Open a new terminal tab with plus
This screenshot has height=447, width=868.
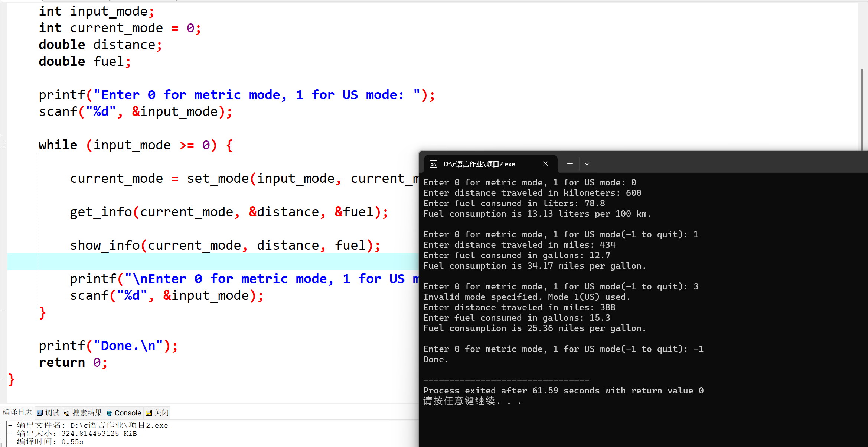(570, 164)
